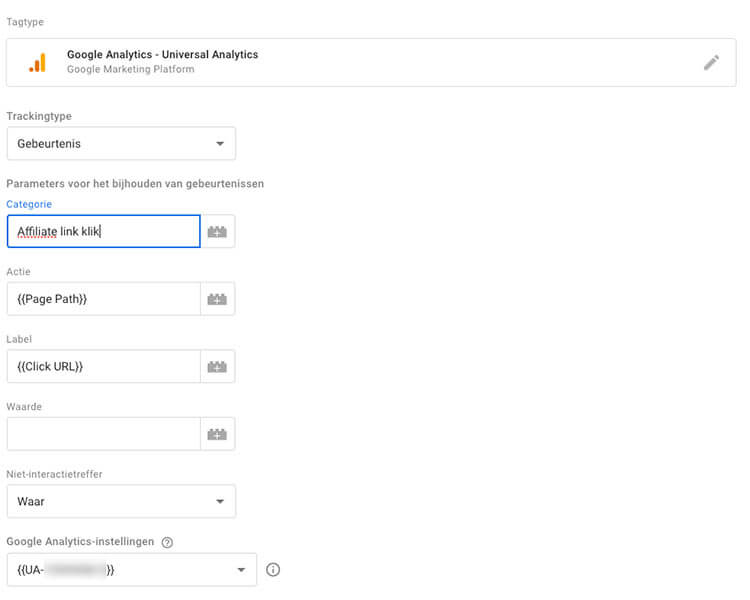Viewport: 750px width, 600px height.
Task: Open variable picker beside the Actie field
Action: (217, 299)
